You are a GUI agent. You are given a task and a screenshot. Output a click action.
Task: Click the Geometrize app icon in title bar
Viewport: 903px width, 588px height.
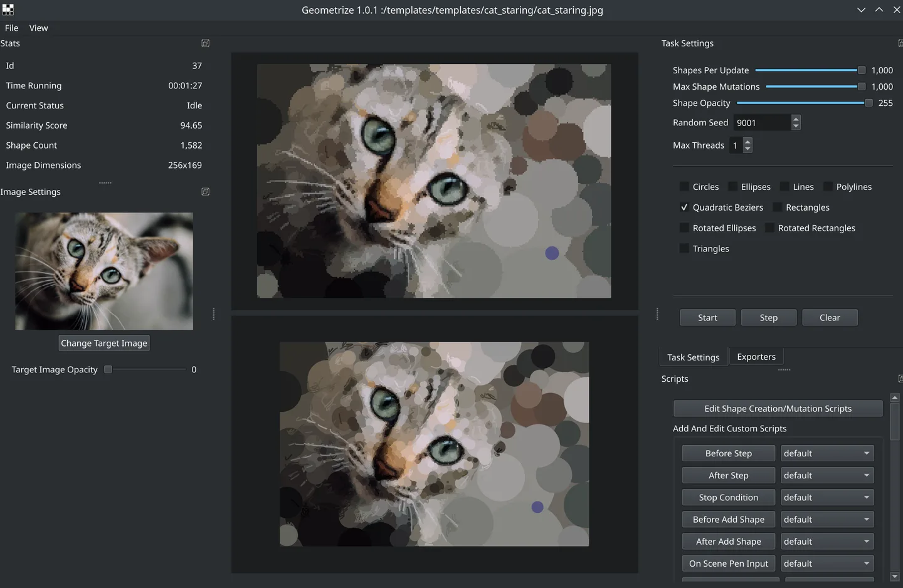pos(8,10)
